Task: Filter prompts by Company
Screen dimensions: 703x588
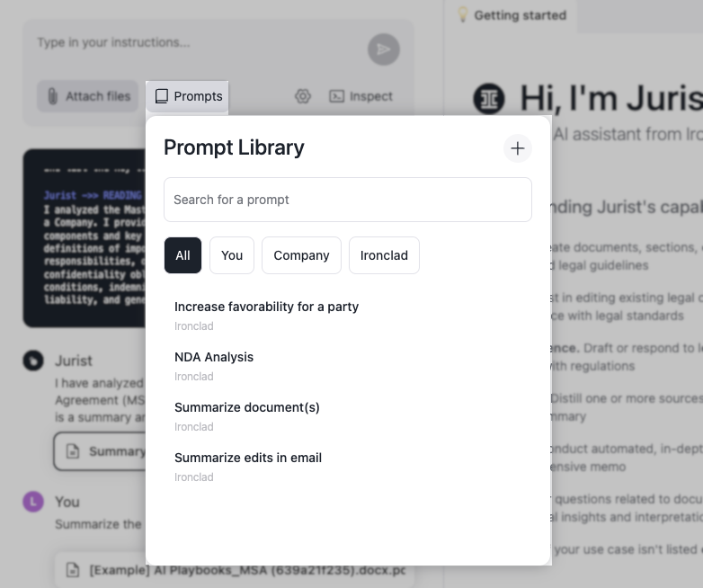Action: [301, 255]
